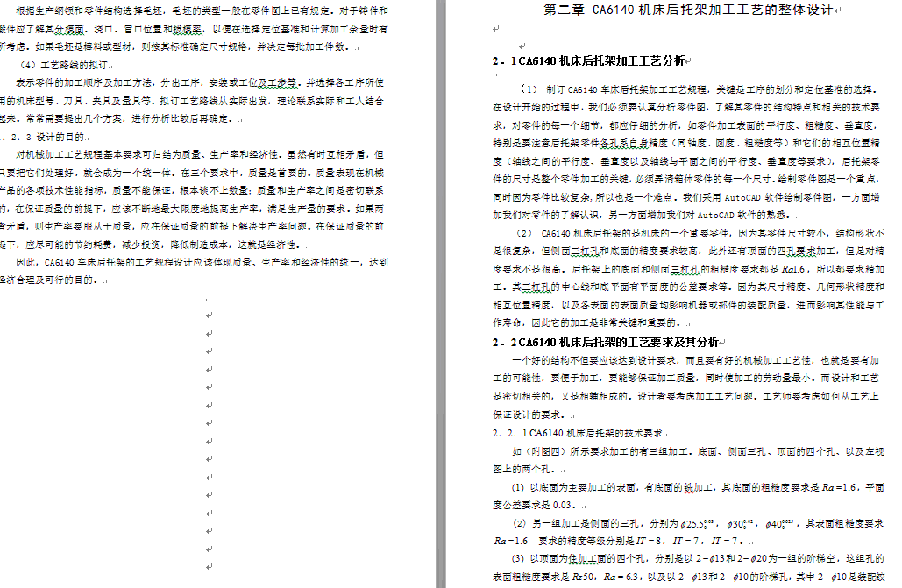Click chapter title '第二章 CA6140 机床后托架加工工艺的整体设计'

pos(689,10)
